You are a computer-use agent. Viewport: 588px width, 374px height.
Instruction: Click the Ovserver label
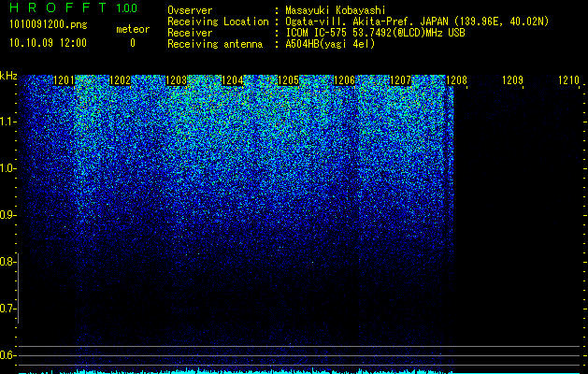pos(190,10)
